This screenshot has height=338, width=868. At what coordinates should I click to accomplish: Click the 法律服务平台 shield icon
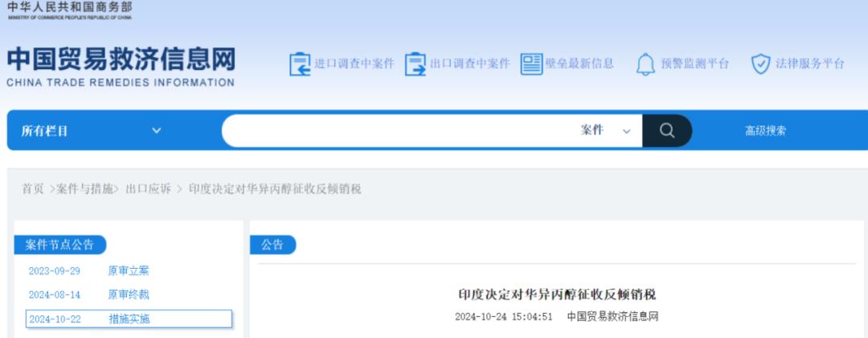(x=760, y=64)
